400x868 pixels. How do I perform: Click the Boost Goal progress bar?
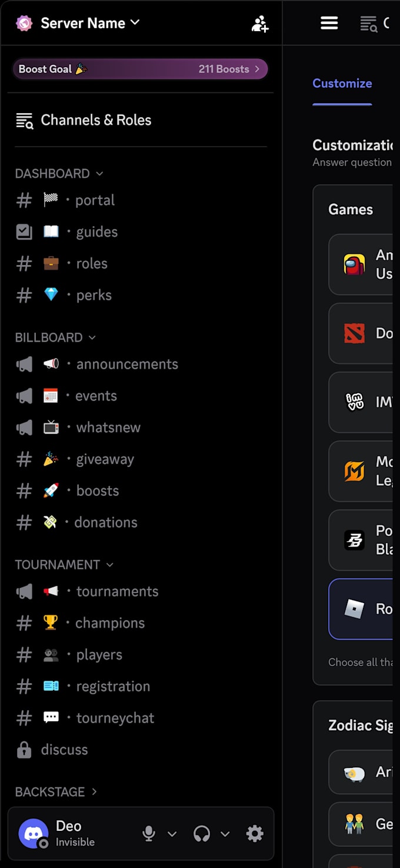click(141, 69)
